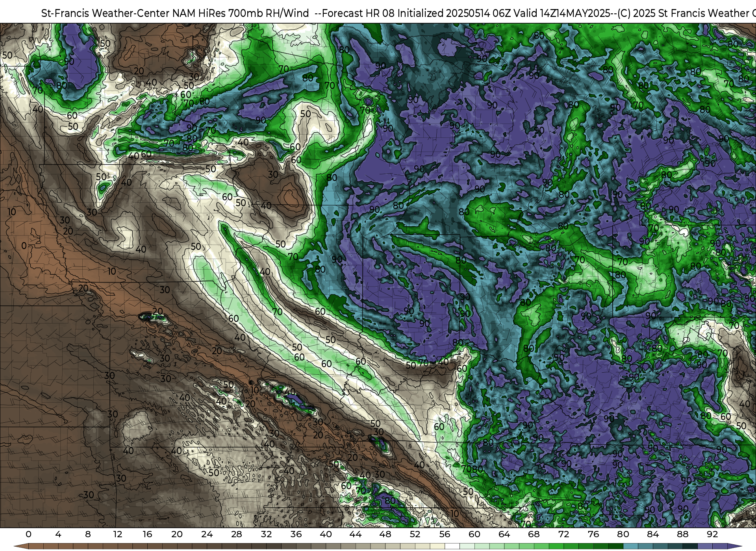Click colorbar tick label "84"
756x551 pixels.
pyautogui.click(x=653, y=534)
